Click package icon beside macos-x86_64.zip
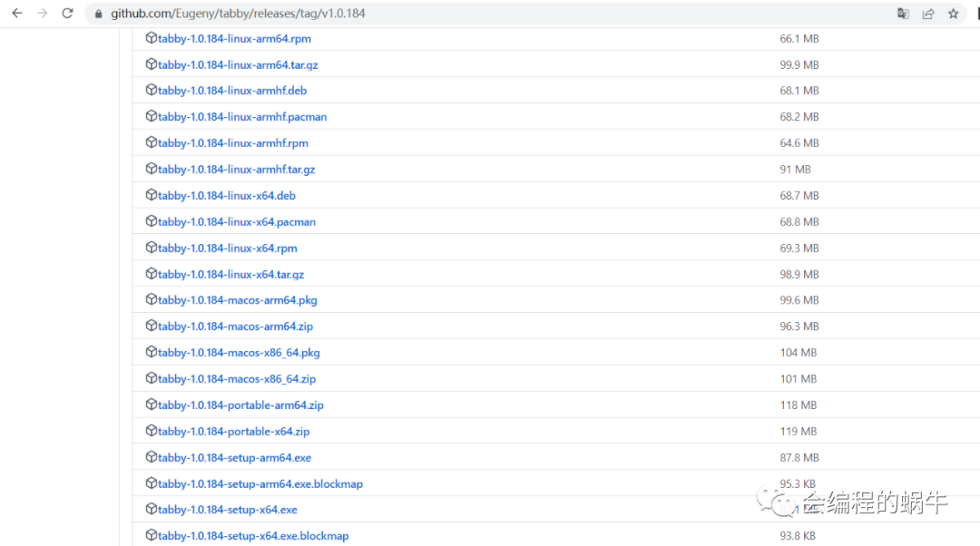The height and width of the screenshot is (546, 980). click(151, 378)
